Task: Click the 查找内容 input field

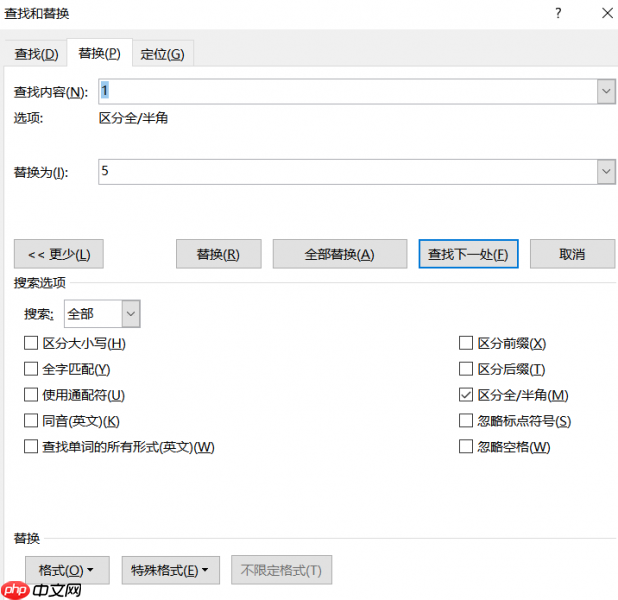Action: (348, 91)
